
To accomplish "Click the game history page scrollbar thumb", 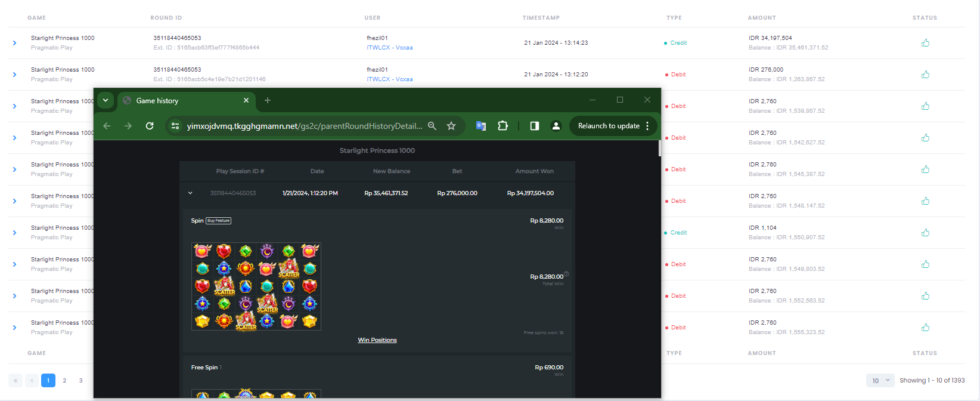I will [659, 148].
